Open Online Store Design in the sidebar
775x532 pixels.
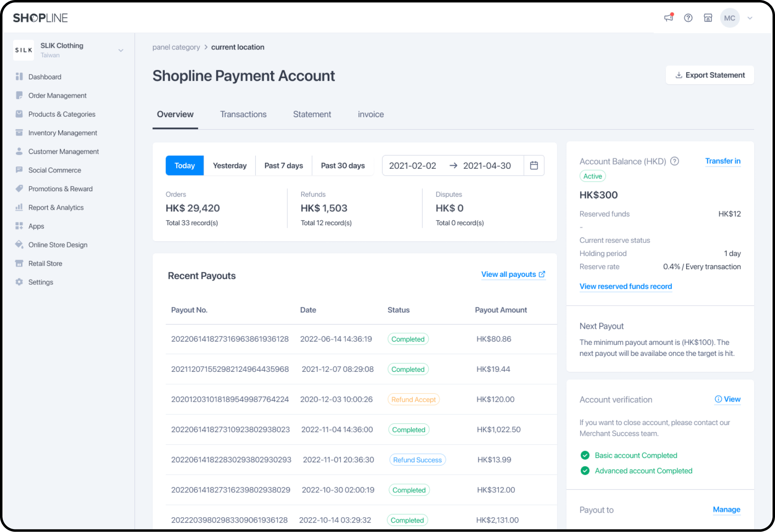tap(58, 245)
